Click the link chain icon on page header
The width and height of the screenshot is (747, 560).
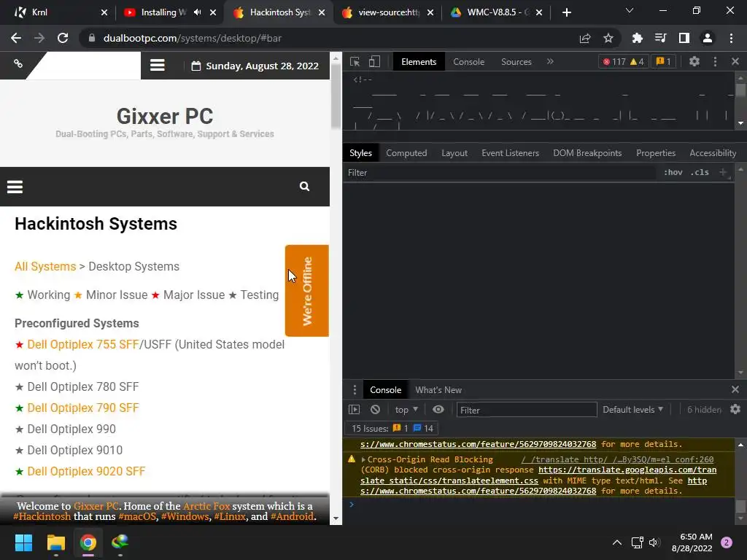(x=18, y=63)
